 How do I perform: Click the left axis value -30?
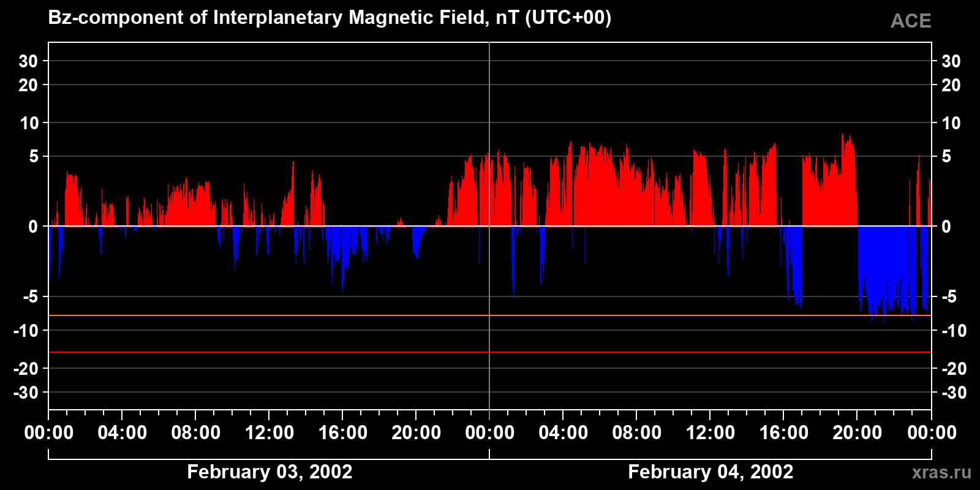(26, 393)
